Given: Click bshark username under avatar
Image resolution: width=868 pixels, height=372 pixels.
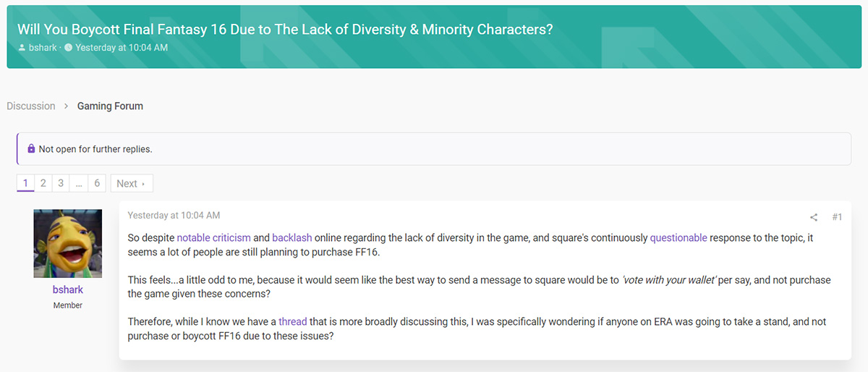Looking at the screenshot, I should click(x=68, y=289).
